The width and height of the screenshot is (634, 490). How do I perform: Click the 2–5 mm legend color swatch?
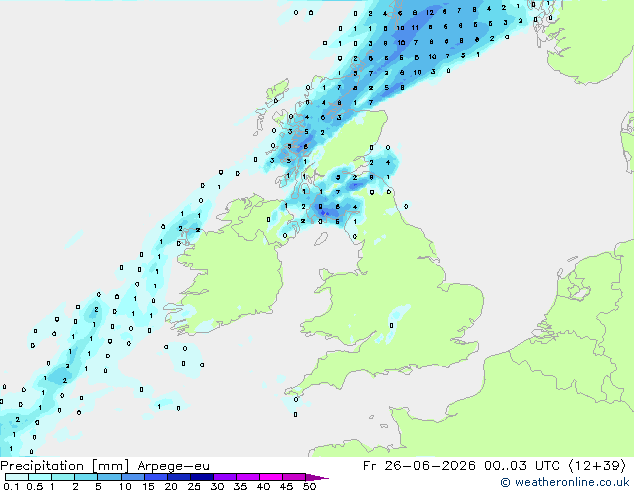pyautogui.click(x=86, y=477)
